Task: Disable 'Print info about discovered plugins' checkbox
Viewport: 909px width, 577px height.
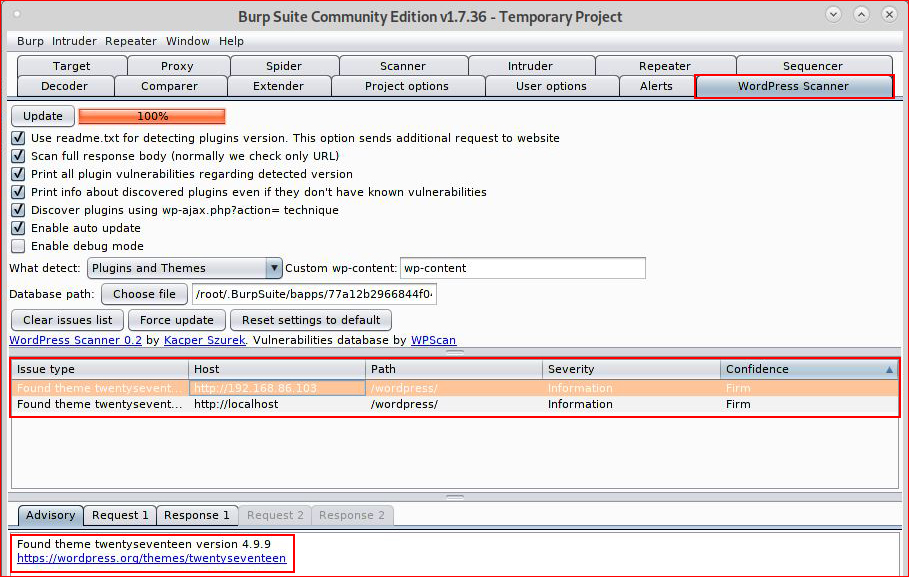Action: pyautogui.click(x=18, y=192)
